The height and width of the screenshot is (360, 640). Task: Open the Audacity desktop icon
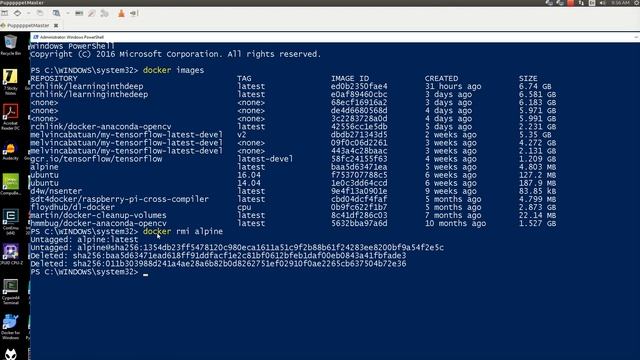11,151
